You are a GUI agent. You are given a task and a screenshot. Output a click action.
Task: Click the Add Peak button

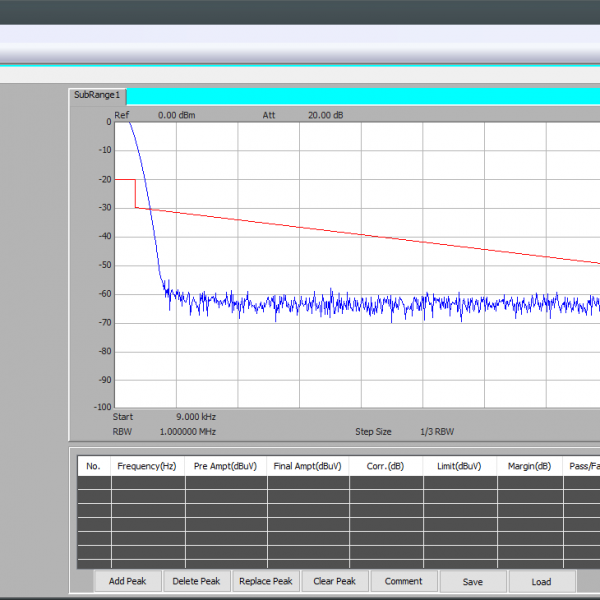pos(128,581)
